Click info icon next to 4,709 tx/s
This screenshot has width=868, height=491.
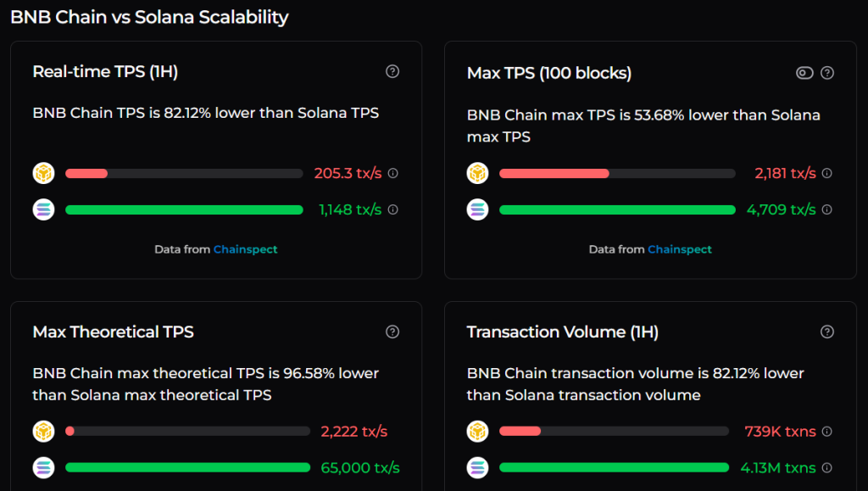point(827,209)
